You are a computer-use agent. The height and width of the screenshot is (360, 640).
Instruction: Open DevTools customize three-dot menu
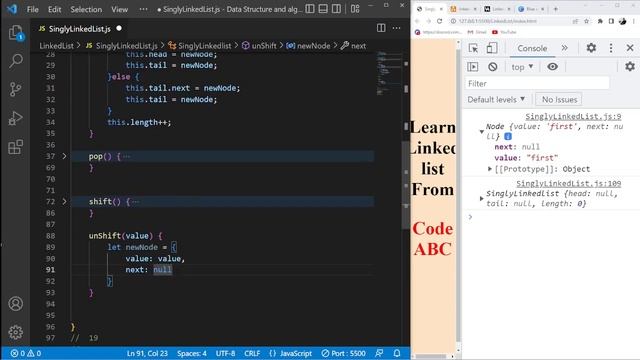611,48
